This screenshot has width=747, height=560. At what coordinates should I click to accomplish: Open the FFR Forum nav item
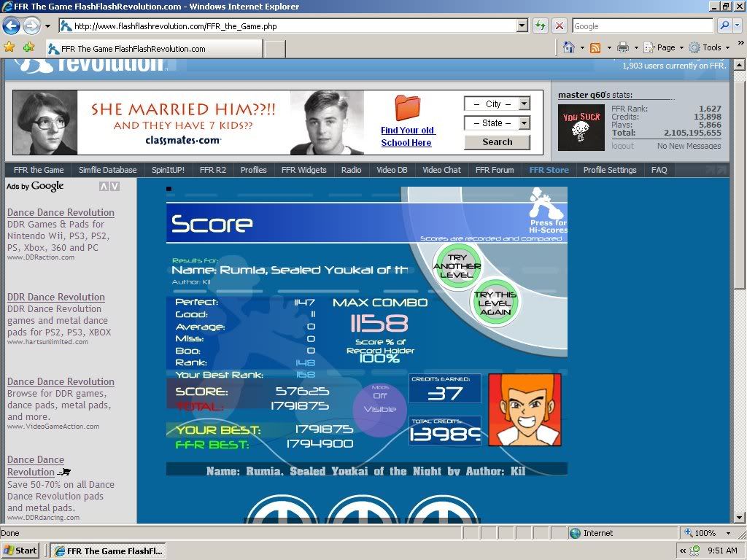pos(495,170)
